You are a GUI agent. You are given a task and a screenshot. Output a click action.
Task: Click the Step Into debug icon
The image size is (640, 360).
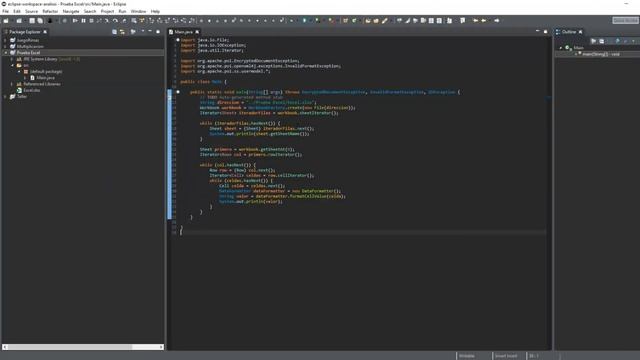(107, 20)
